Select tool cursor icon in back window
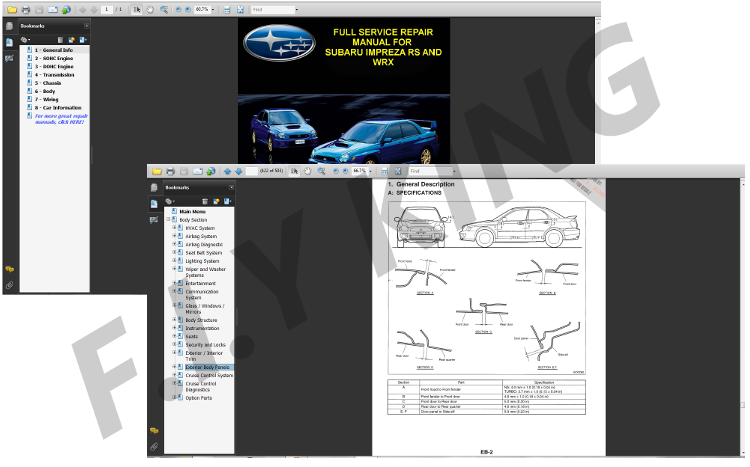 click(136, 10)
